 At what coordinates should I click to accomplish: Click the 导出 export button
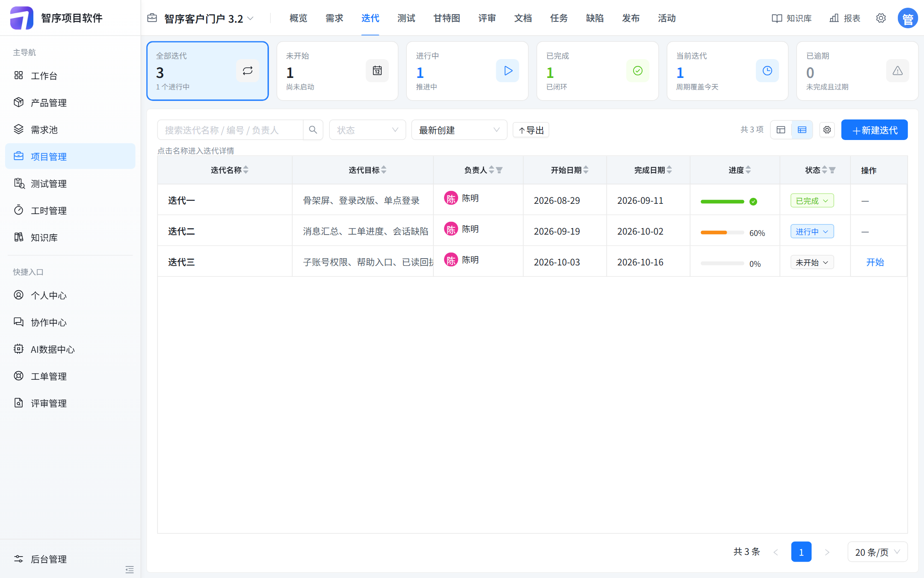531,130
